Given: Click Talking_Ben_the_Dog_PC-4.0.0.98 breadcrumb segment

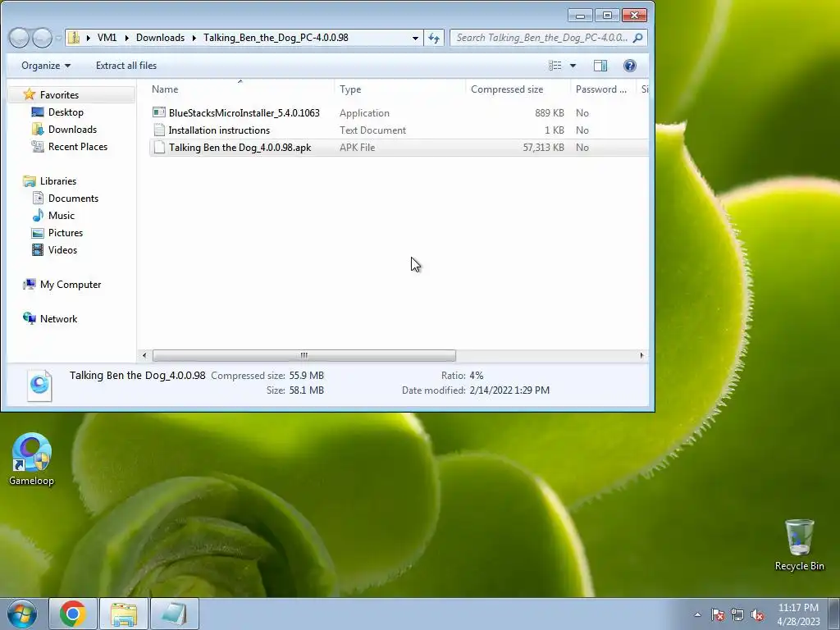Looking at the screenshot, I should coord(276,38).
